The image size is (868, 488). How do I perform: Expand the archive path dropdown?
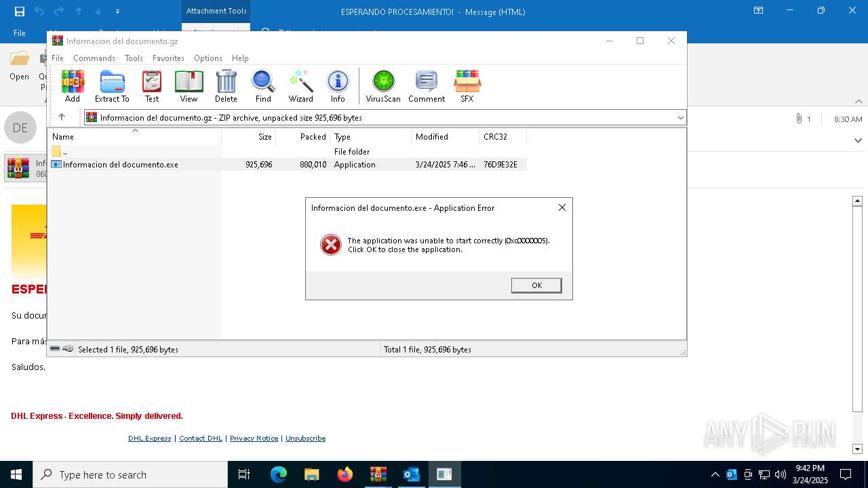pyautogui.click(x=680, y=118)
